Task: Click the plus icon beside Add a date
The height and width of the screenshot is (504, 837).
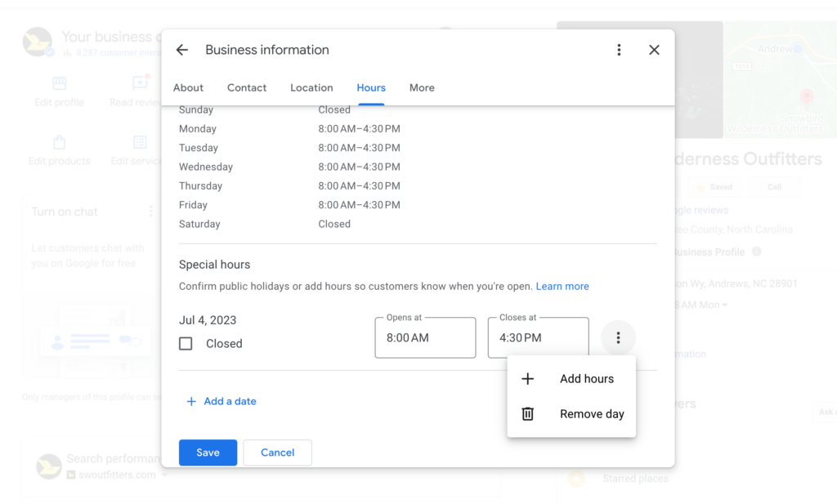Action: click(x=191, y=402)
